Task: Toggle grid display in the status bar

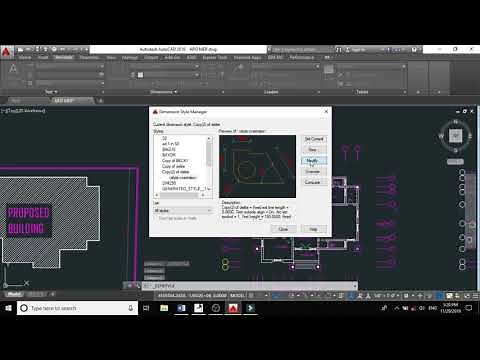Action: (252, 295)
